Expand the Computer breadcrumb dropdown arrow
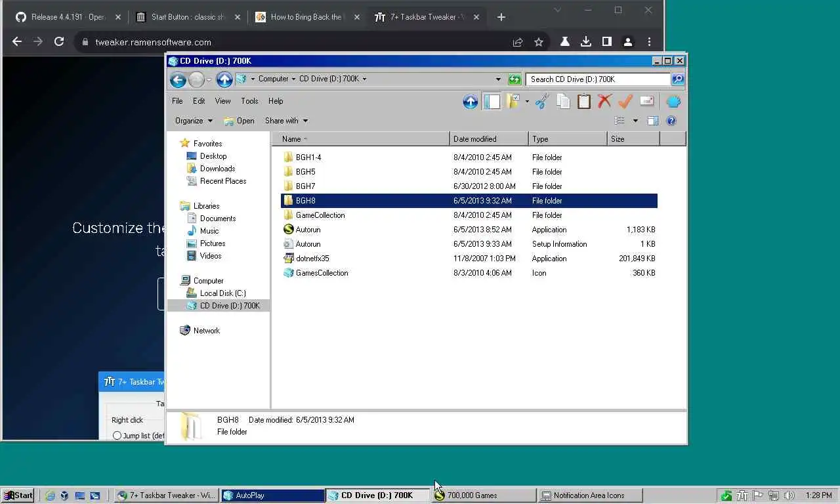840x504 pixels. [x=293, y=79]
